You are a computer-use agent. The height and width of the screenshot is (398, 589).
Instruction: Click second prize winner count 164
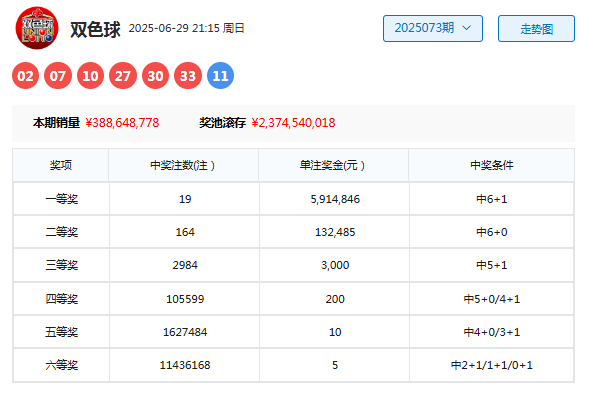coord(185,232)
